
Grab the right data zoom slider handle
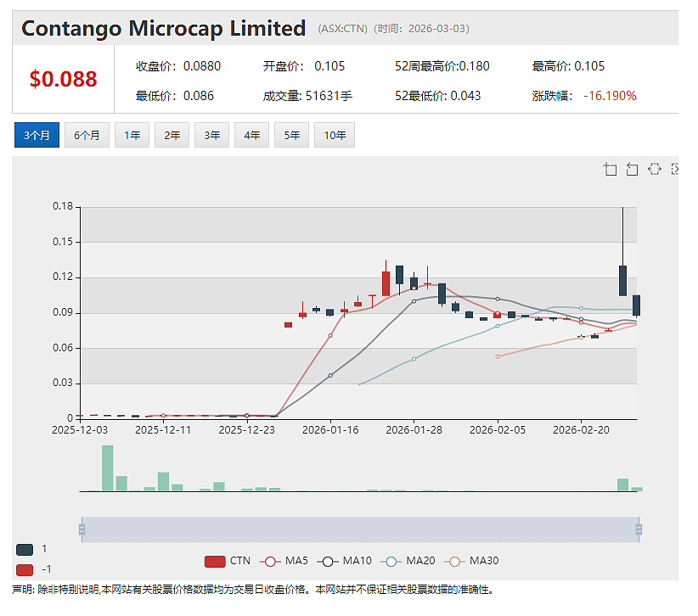pos(639,529)
